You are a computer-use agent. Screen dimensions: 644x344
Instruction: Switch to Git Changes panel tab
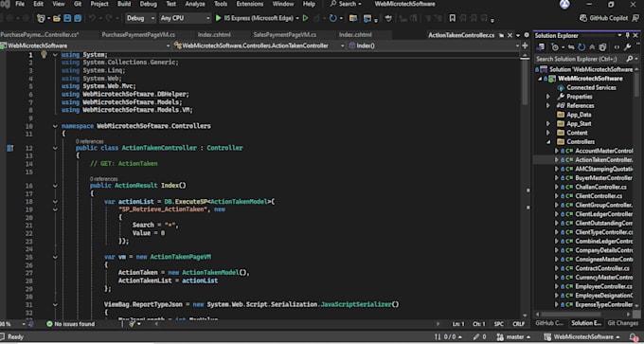(622, 323)
